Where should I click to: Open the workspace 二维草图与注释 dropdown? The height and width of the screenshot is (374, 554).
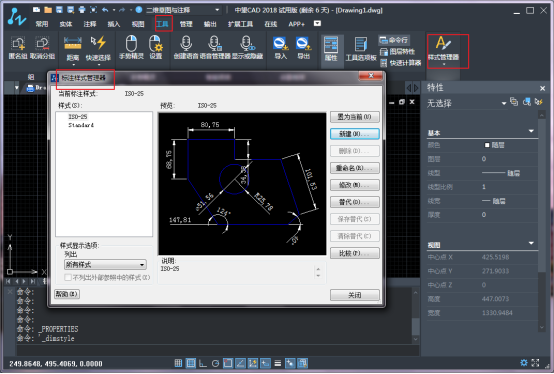(x=183, y=10)
